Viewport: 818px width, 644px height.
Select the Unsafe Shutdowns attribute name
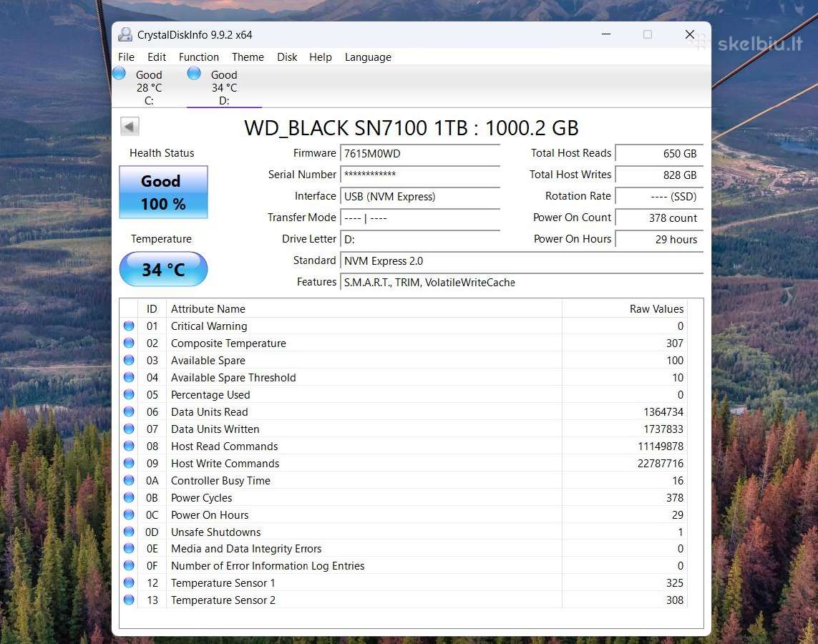click(216, 532)
